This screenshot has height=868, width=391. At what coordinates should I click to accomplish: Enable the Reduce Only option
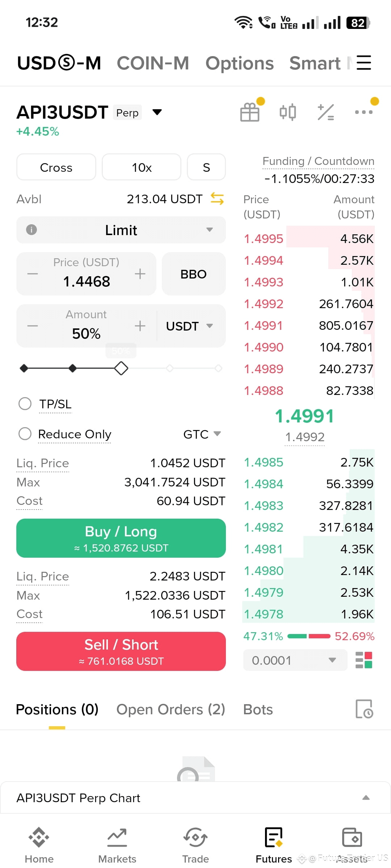pyautogui.click(x=25, y=434)
